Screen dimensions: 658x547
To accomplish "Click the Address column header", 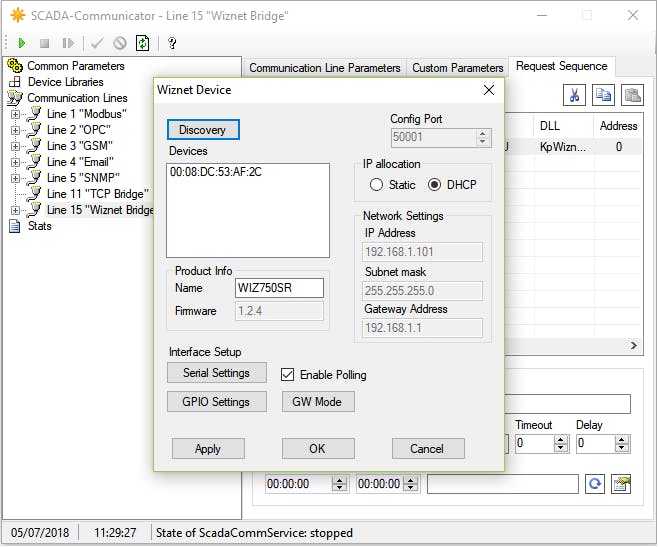I will 618,126.
